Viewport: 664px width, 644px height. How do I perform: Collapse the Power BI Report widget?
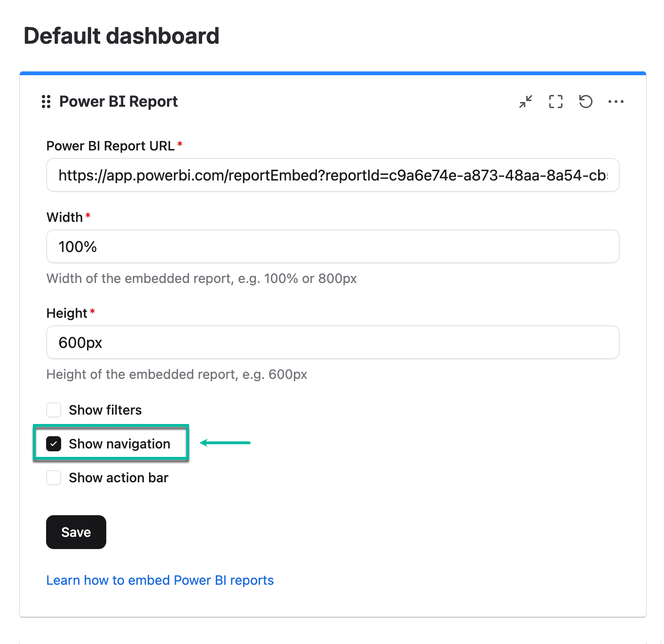[526, 102]
